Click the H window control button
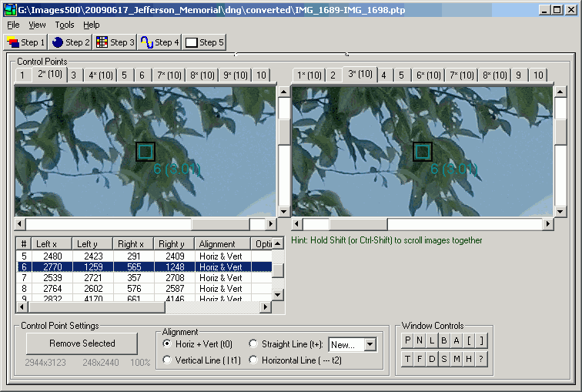The width and height of the screenshot is (582, 392). [x=469, y=359]
